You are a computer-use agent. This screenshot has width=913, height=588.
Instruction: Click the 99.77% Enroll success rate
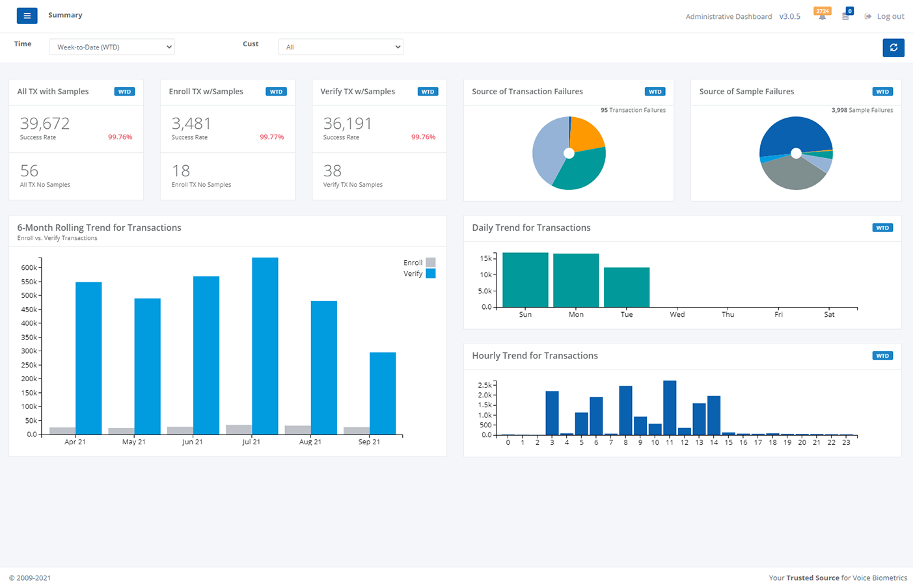point(272,137)
